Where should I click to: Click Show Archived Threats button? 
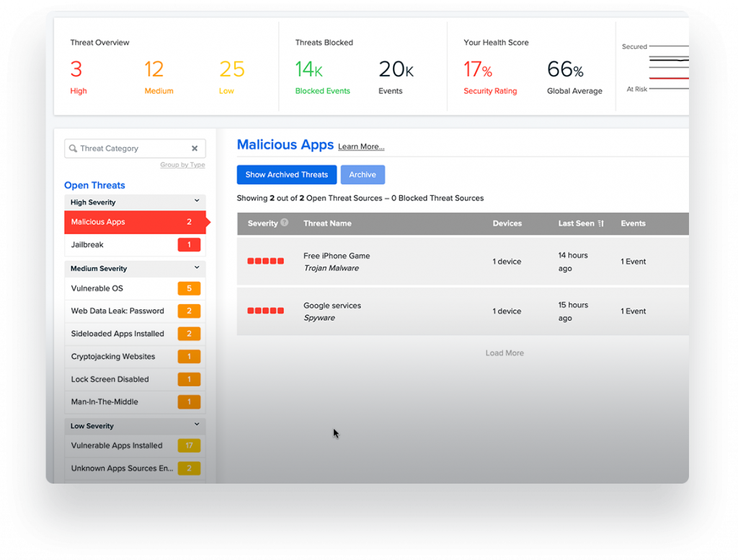pyautogui.click(x=287, y=174)
